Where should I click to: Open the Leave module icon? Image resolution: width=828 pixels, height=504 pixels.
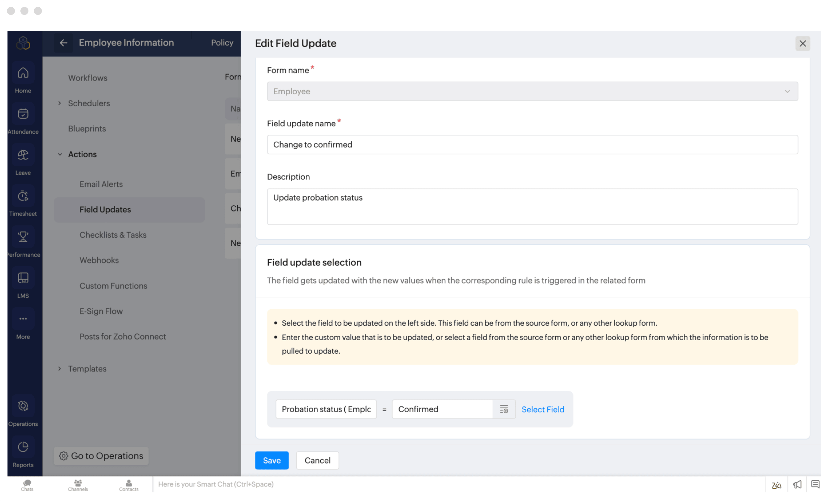(x=23, y=155)
